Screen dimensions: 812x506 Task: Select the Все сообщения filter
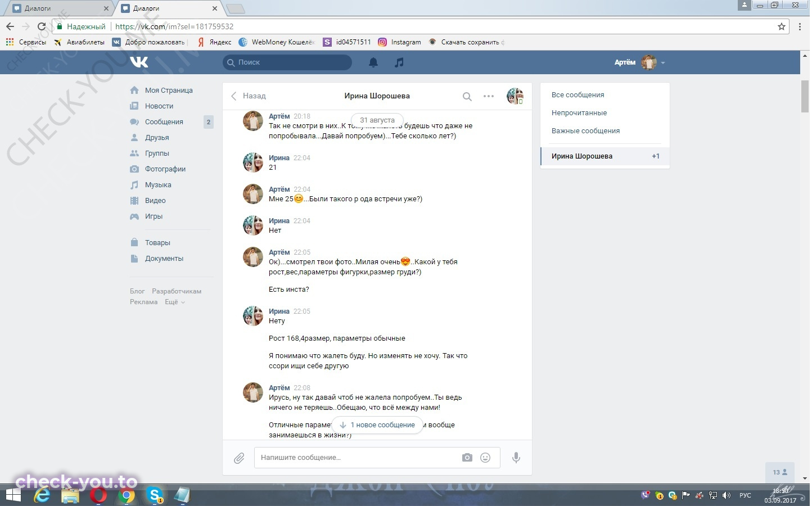click(578, 95)
